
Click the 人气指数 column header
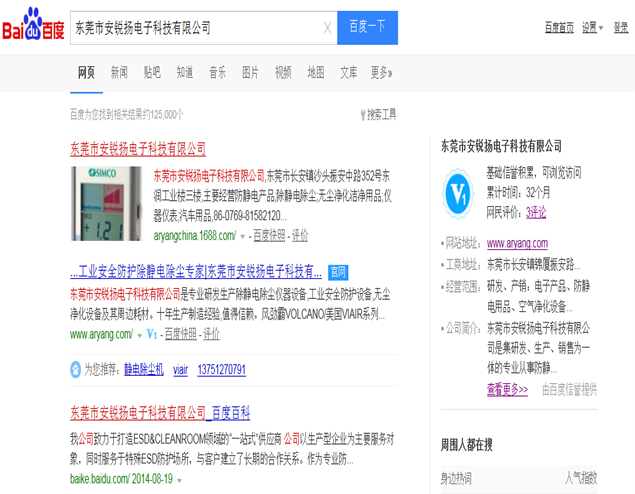tap(581, 478)
